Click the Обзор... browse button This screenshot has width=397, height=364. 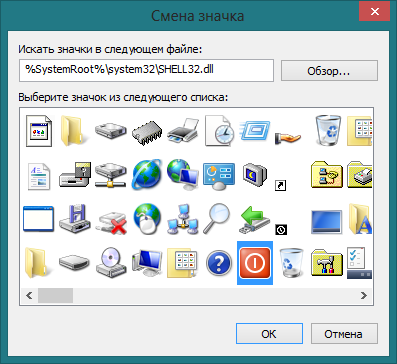pyautogui.click(x=329, y=70)
